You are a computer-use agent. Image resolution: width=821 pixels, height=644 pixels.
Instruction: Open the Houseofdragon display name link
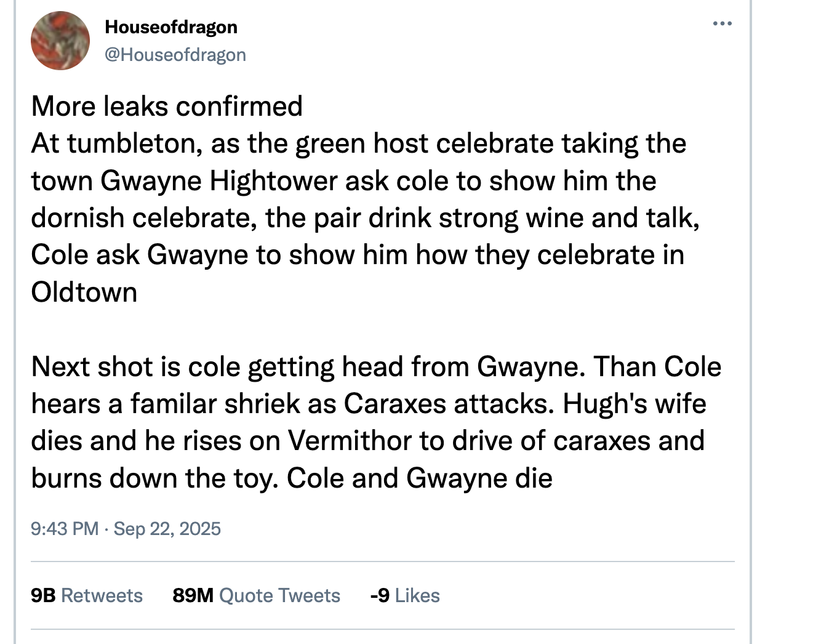tap(171, 27)
